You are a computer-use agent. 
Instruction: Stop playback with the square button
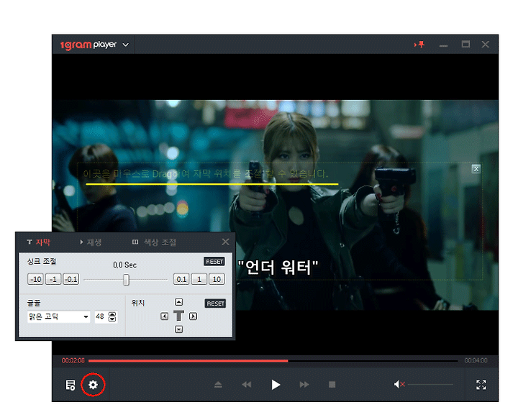pyautogui.click(x=332, y=385)
